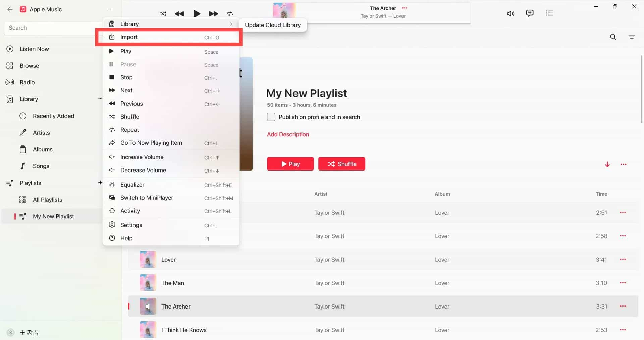Click the vertical scrollbar on the right
The width and height of the screenshot is (644, 340).
click(x=641, y=89)
